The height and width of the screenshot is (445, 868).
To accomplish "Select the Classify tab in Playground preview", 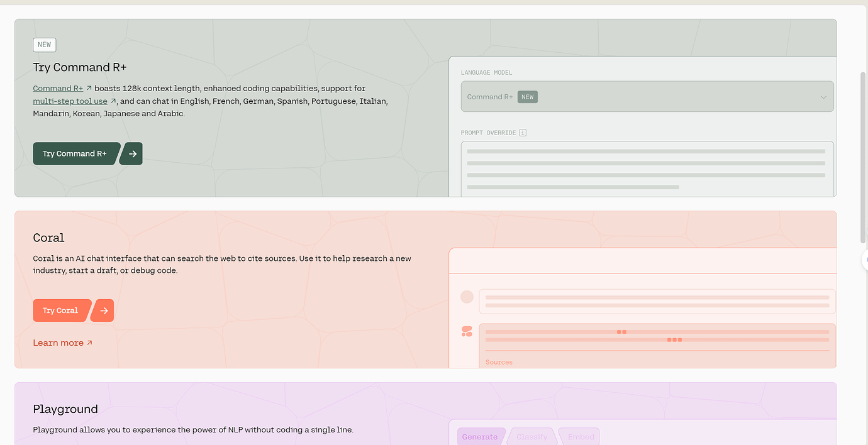I will [x=531, y=437].
